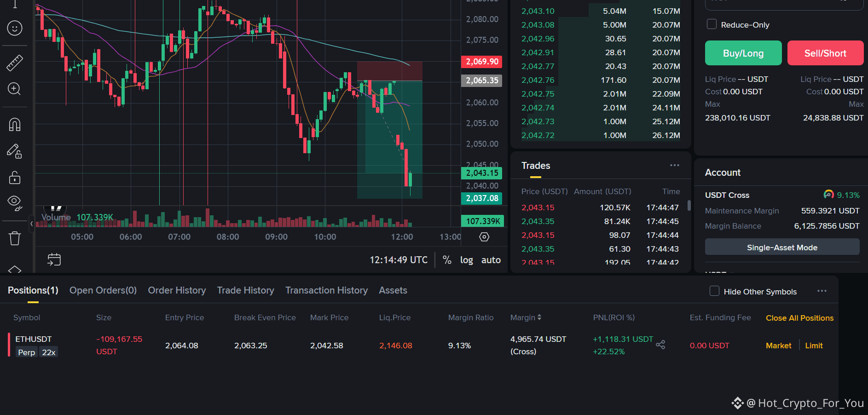The width and height of the screenshot is (868, 415).
Task: Select order book price 2,043.10
Action: point(538,11)
